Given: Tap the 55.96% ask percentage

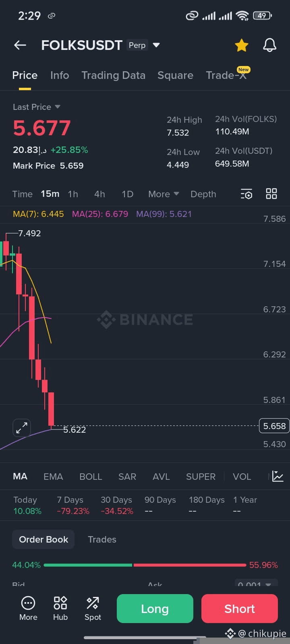Looking at the screenshot, I should tap(263, 565).
